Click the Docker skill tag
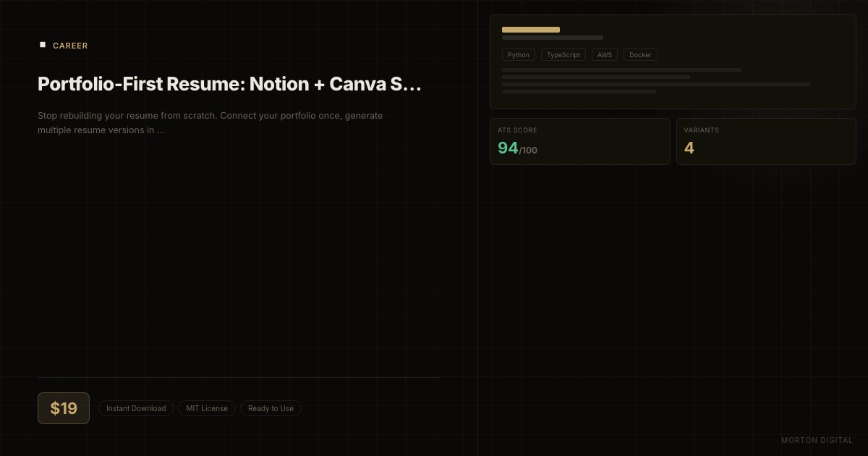Screen dimensions: 868x456 point(640,55)
